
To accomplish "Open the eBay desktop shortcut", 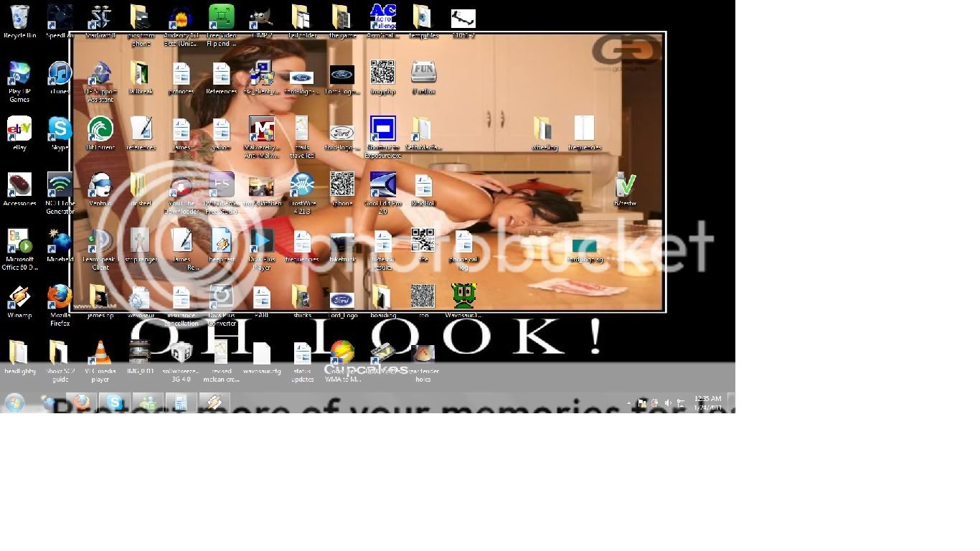I will coord(19,129).
